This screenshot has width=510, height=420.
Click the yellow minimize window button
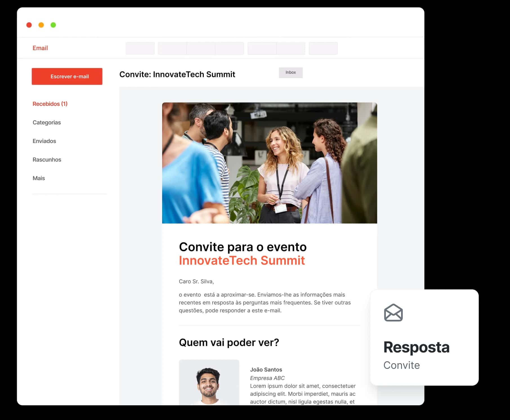pos(41,25)
